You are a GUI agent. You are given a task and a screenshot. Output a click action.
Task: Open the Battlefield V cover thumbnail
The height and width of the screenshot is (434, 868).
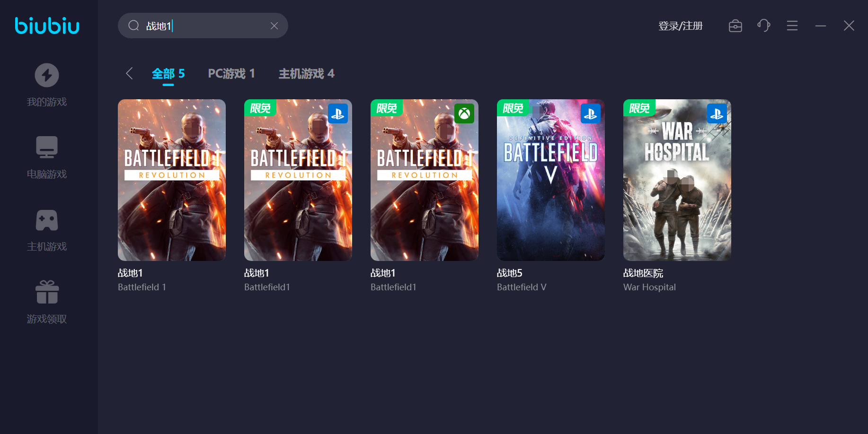pos(551,180)
